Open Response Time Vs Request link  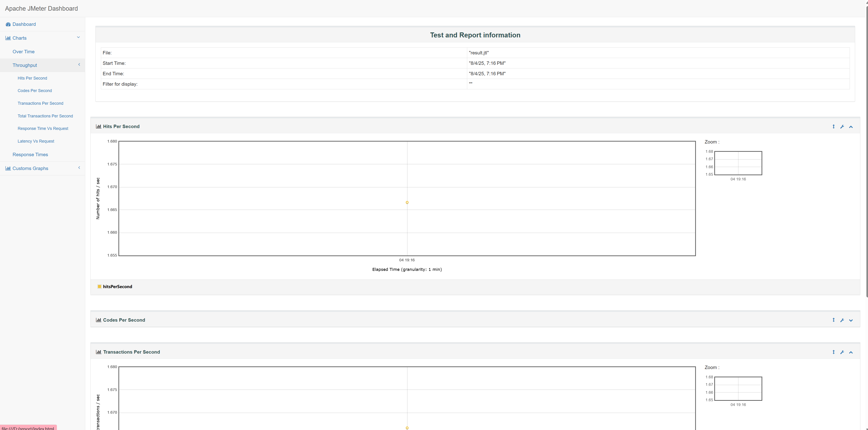[43, 128]
